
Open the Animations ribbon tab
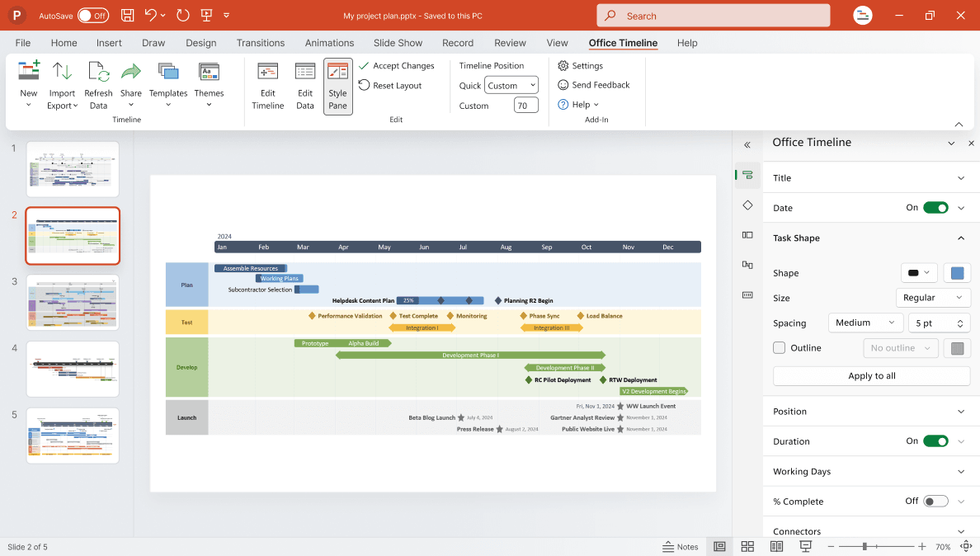[329, 43]
